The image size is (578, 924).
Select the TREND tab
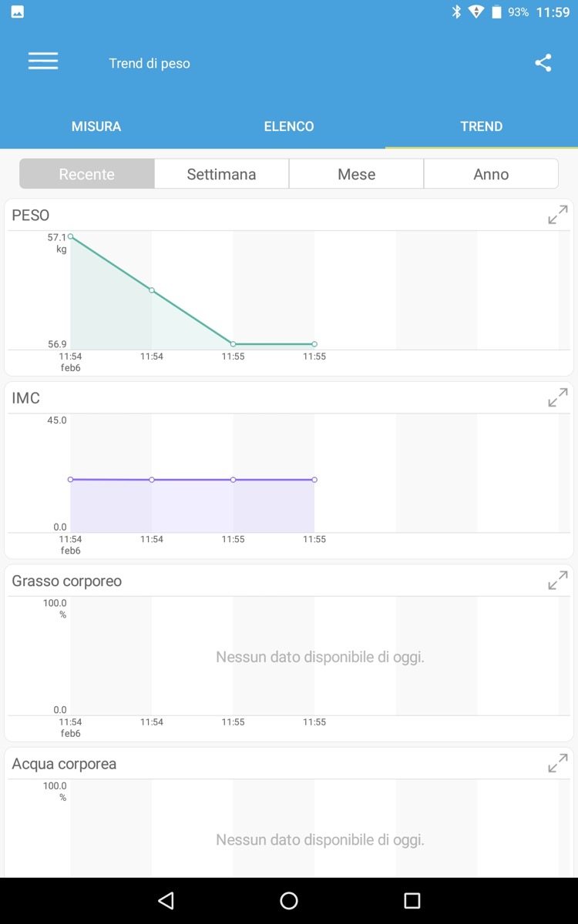(x=482, y=126)
